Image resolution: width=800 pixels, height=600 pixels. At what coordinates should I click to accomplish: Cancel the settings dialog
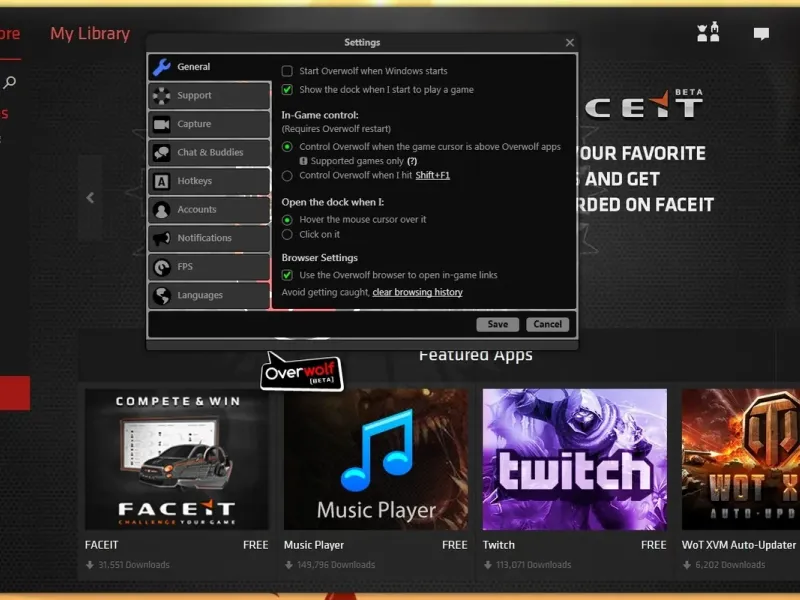[x=547, y=324]
